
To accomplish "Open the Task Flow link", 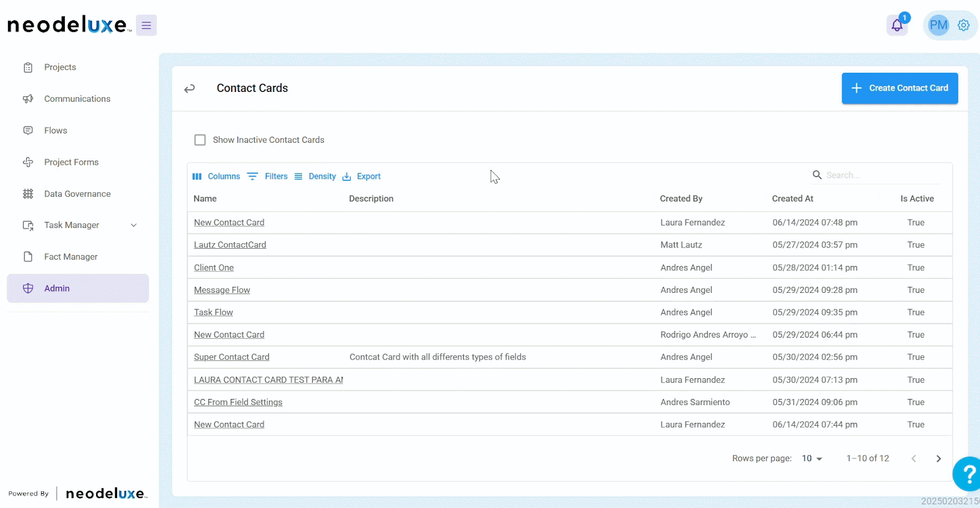I will 213,313.
